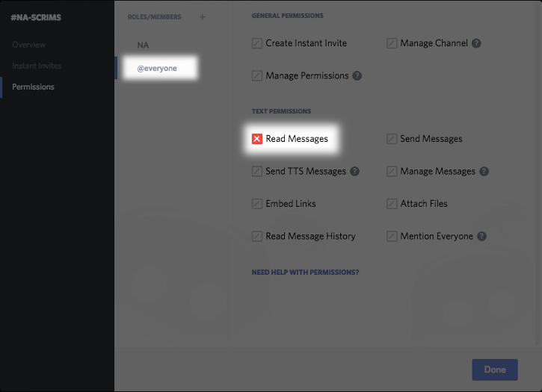Toggle Create Instant Invite checkbox
542x392 pixels.
pos(257,43)
